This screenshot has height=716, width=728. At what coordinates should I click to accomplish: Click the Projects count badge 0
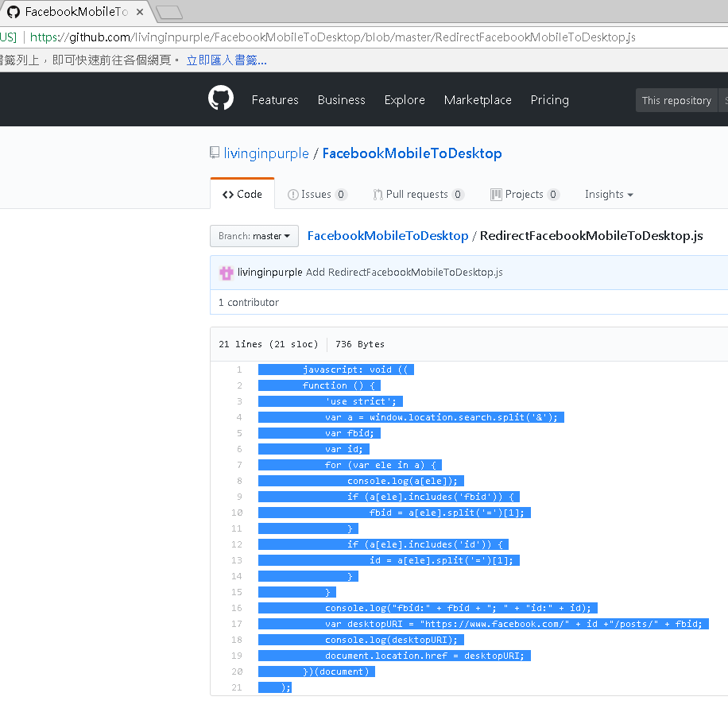(553, 195)
